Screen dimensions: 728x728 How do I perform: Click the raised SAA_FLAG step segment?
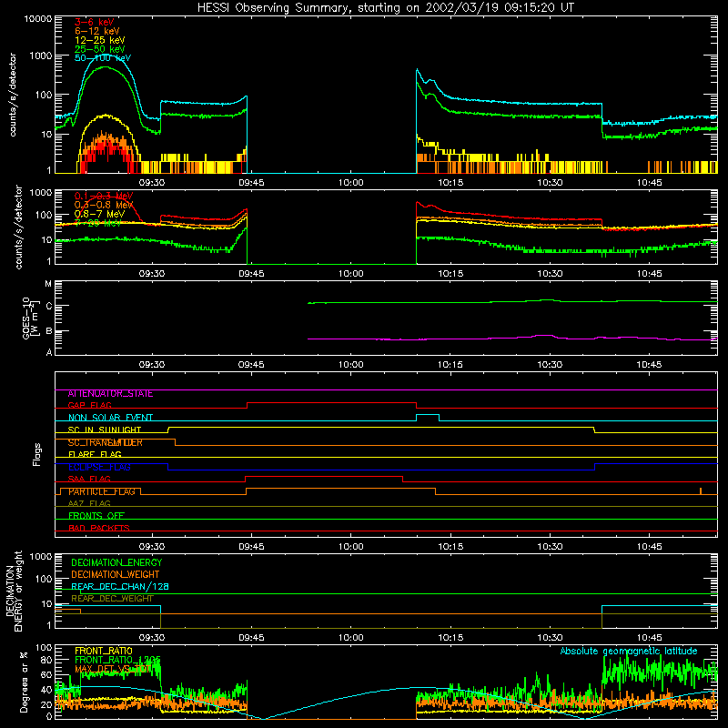(324, 476)
